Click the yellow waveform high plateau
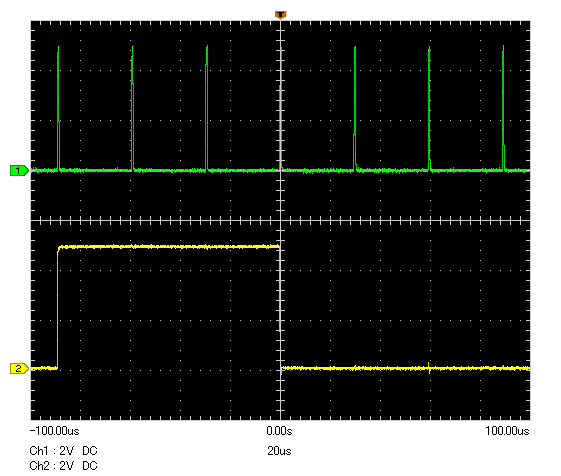 (x=169, y=247)
